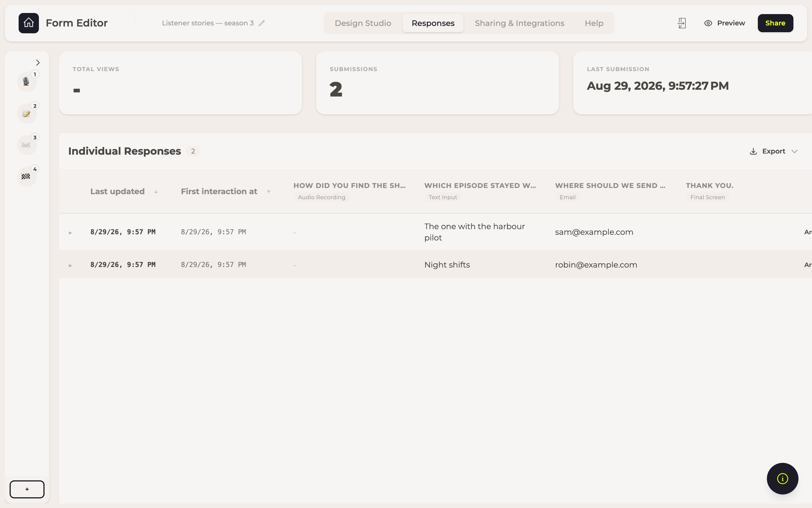The image size is (812, 508).
Task: Select step 3 envelope email question
Action: point(27,145)
